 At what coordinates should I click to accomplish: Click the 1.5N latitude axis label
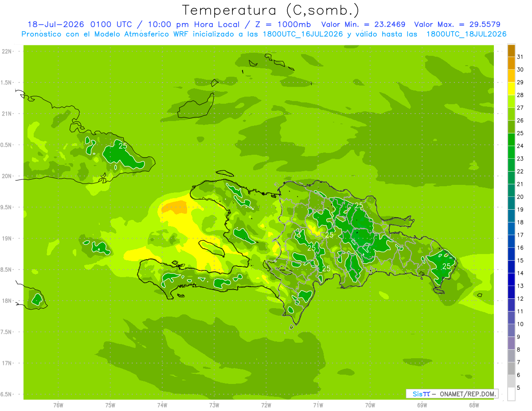tap(5, 82)
